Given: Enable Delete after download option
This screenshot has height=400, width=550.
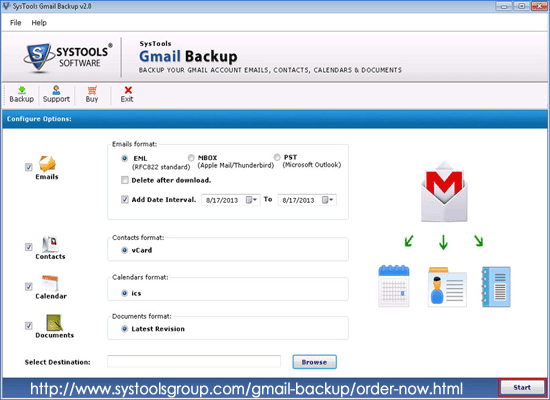Looking at the screenshot, I should click(125, 180).
